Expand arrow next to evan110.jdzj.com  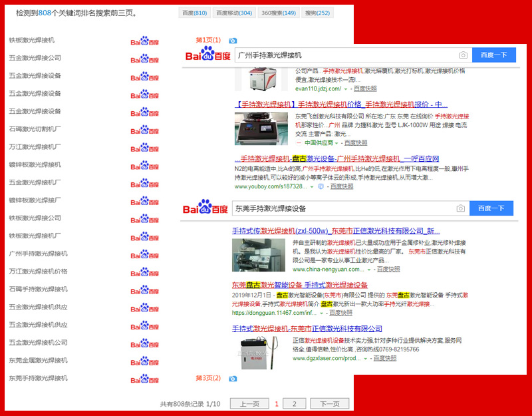(x=346, y=89)
